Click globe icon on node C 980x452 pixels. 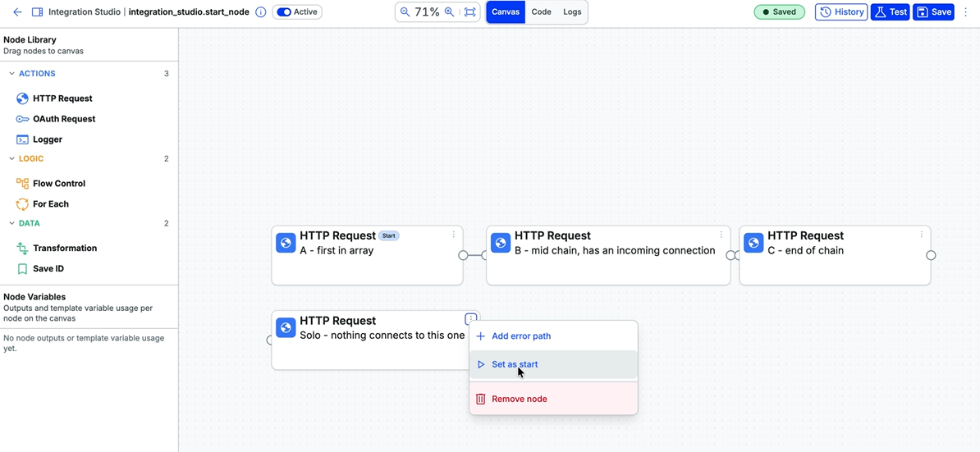(x=753, y=243)
